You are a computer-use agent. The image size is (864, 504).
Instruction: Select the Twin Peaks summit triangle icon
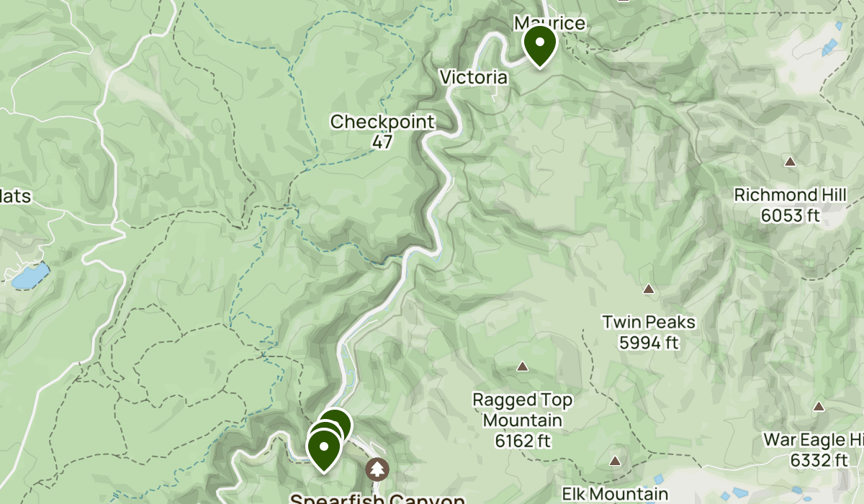click(x=649, y=289)
